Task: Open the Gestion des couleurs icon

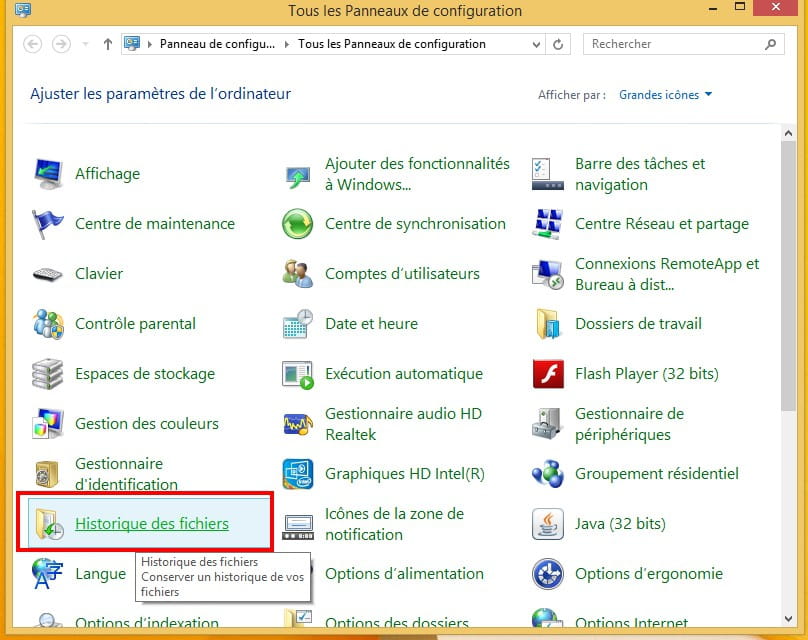Action: tap(48, 424)
